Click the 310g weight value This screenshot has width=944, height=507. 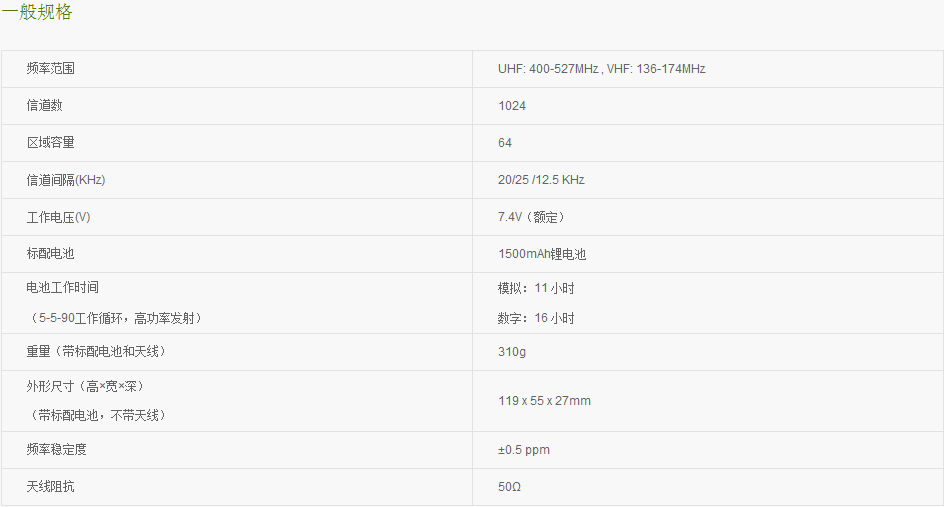tap(512, 352)
